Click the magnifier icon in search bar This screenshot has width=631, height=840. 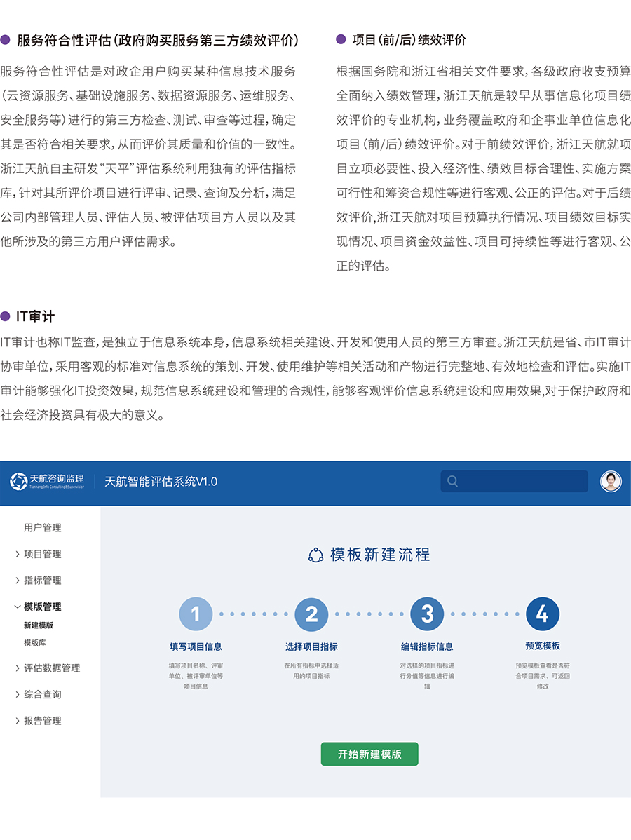[x=452, y=481]
